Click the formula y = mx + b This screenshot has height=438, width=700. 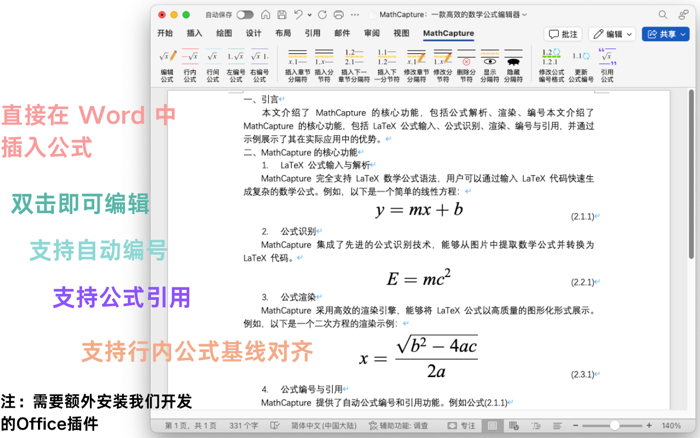(x=419, y=209)
